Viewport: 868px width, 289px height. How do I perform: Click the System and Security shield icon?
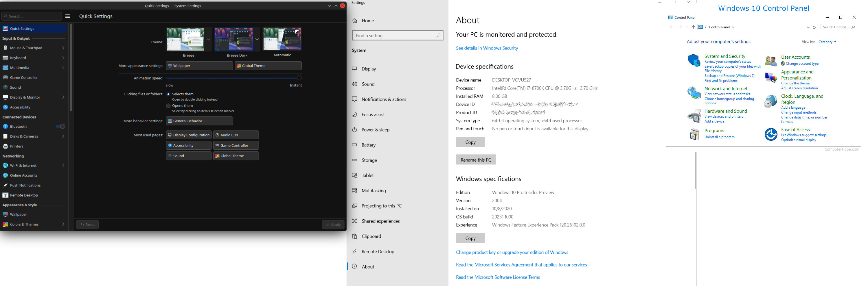tap(694, 61)
